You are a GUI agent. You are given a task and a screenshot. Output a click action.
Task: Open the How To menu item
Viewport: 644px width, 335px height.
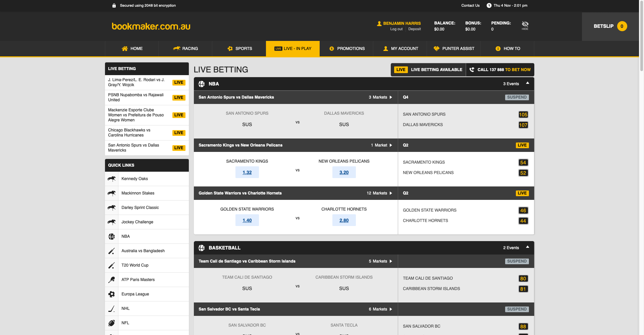point(507,49)
